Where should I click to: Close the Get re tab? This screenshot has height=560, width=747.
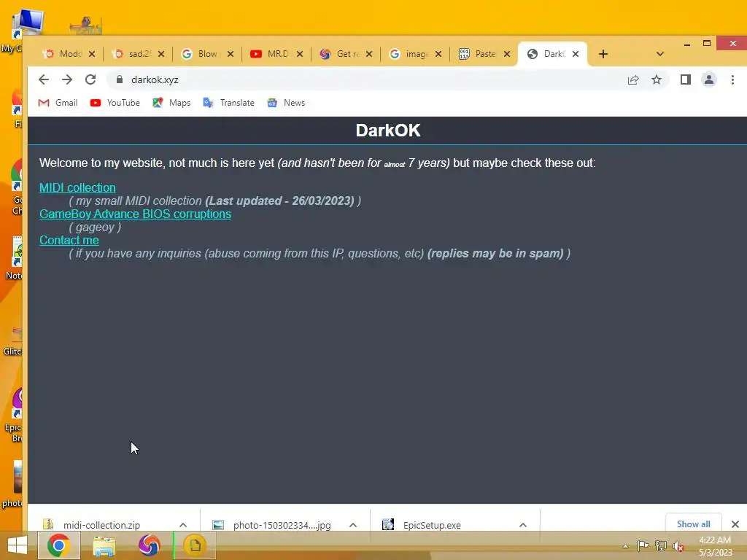pos(369,54)
